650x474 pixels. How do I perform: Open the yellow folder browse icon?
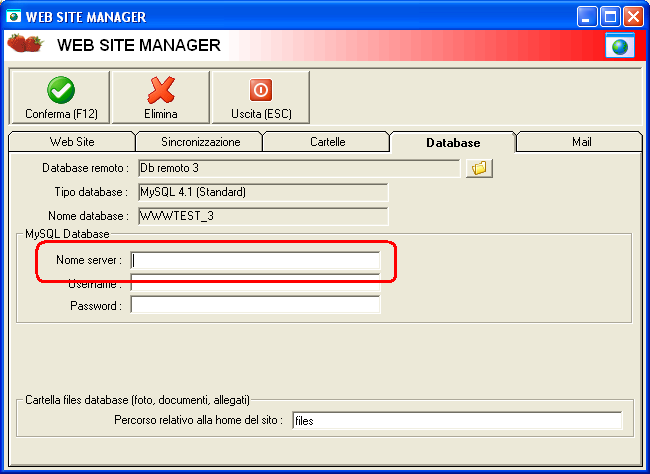point(479,168)
